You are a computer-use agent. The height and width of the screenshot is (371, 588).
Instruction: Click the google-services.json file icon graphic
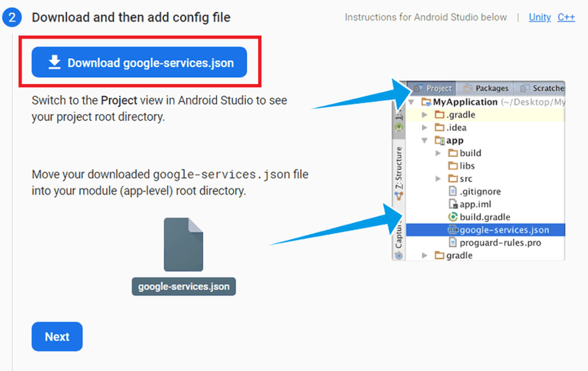(x=183, y=244)
